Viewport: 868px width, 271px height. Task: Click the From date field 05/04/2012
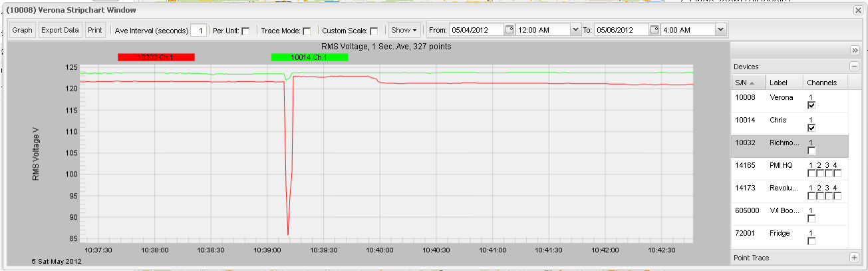pyautogui.click(x=476, y=30)
